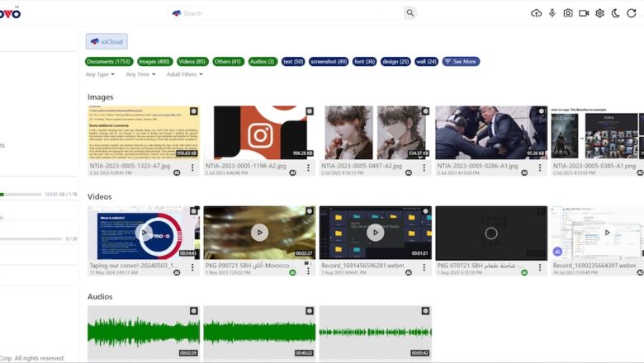644x363 pixels.
Task: Filter by Images (490) tag
Action: point(155,62)
